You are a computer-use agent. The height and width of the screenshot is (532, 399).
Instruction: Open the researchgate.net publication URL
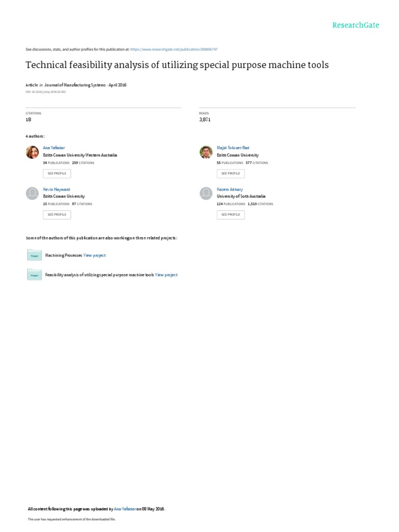pyautogui.click(x=174, y=49)
